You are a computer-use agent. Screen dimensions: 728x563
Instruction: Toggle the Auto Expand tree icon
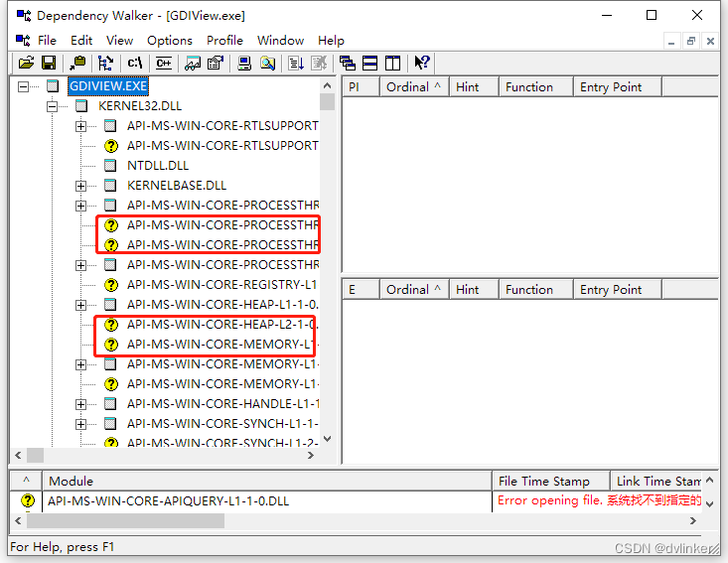coord(106,63)
